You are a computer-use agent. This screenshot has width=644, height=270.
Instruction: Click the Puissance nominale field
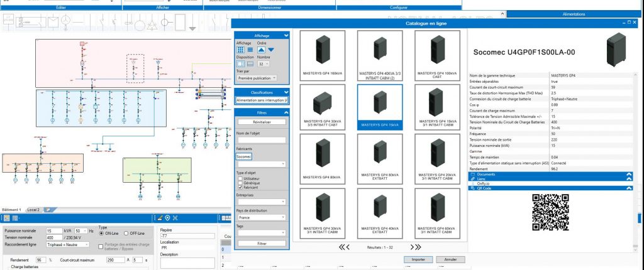coord(54,231)
